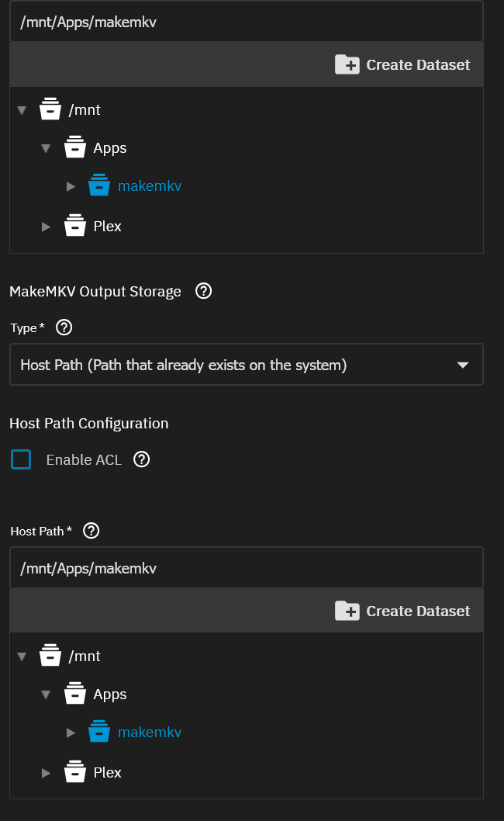This screenshot has height=821, width=504.
Task: Click the /mnt dataset icon in the upper tree
Action: pyautogui.click(x=50, y=110)
